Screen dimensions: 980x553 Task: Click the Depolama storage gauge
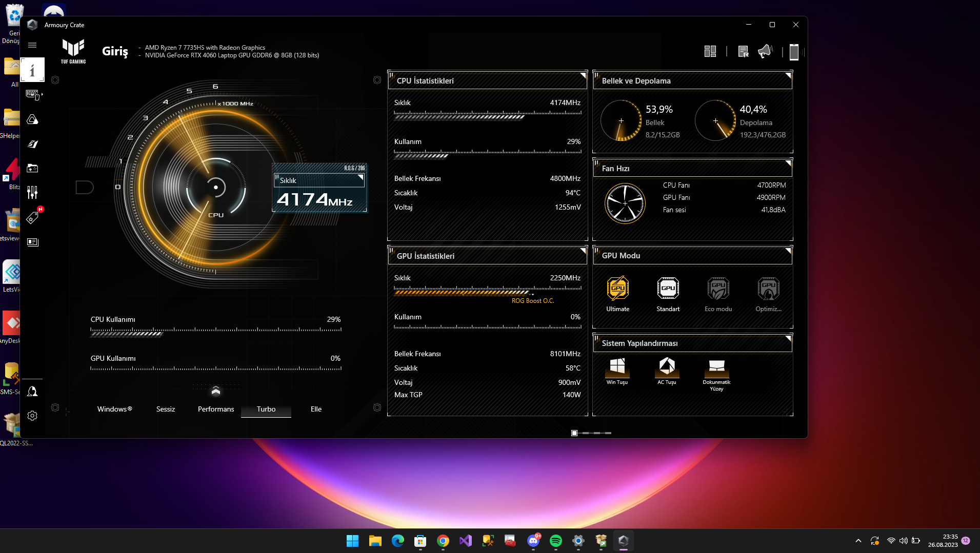pyautogui.click(x=715, y=121)
